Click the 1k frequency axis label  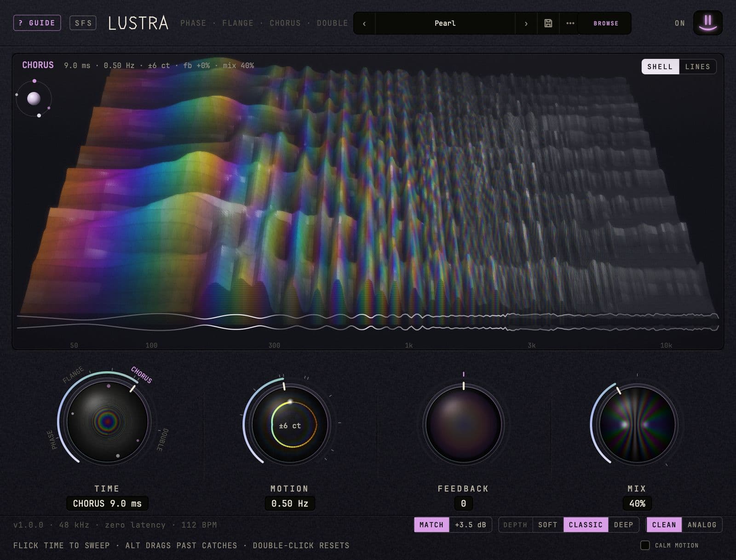coord(408,345)
